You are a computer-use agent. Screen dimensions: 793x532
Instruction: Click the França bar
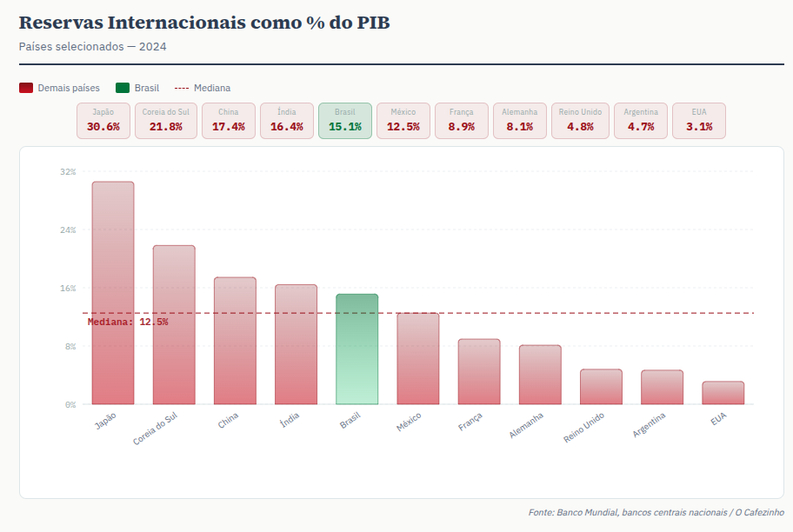pyautogui.click(x=479, y=372)
